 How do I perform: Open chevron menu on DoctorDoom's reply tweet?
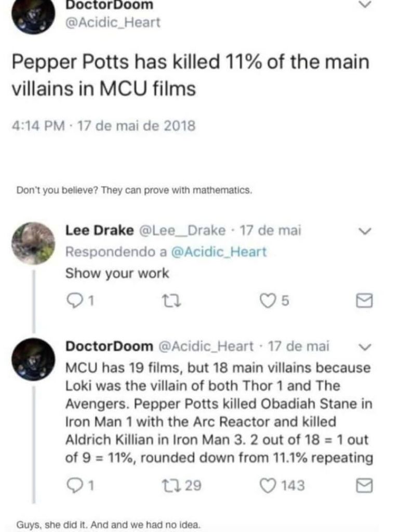click(365, 347)
